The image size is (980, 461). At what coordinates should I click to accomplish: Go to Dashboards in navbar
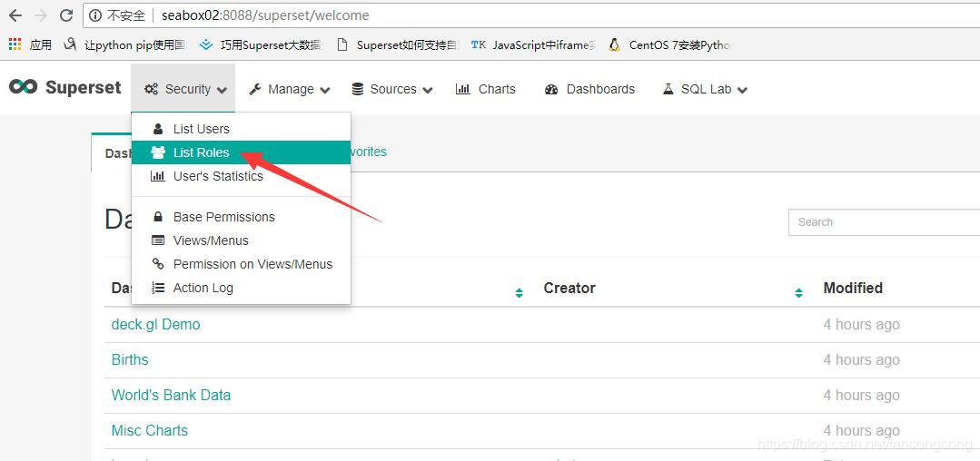click(x=589, y=89)
